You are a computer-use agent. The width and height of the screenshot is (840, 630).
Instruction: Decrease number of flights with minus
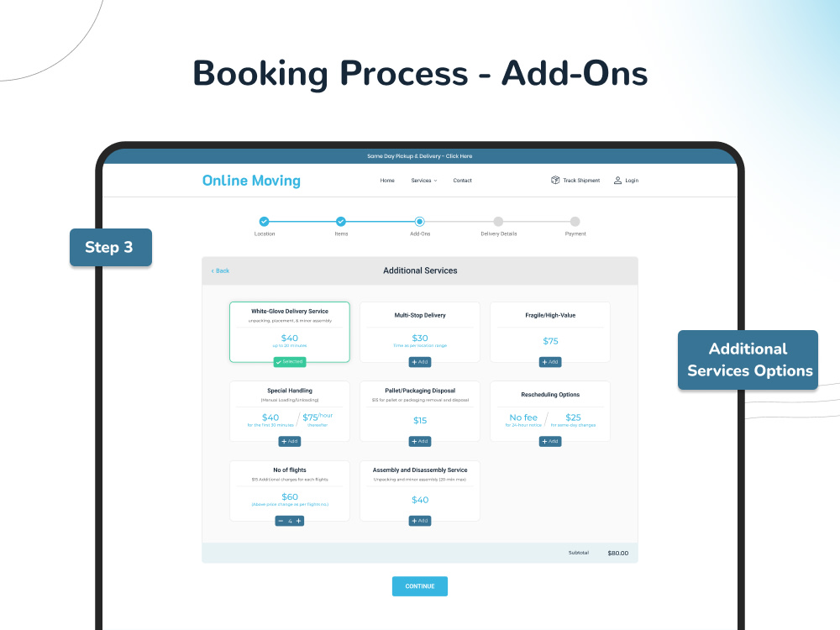point(281,521)
